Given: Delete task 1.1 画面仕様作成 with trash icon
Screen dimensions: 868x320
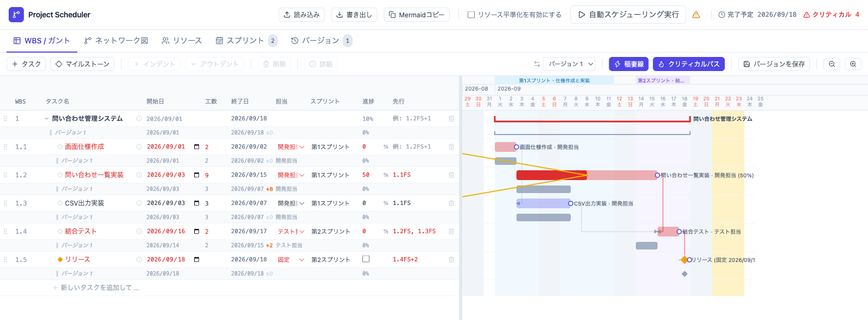Looking at the screenshot, I should coord(451,146).
